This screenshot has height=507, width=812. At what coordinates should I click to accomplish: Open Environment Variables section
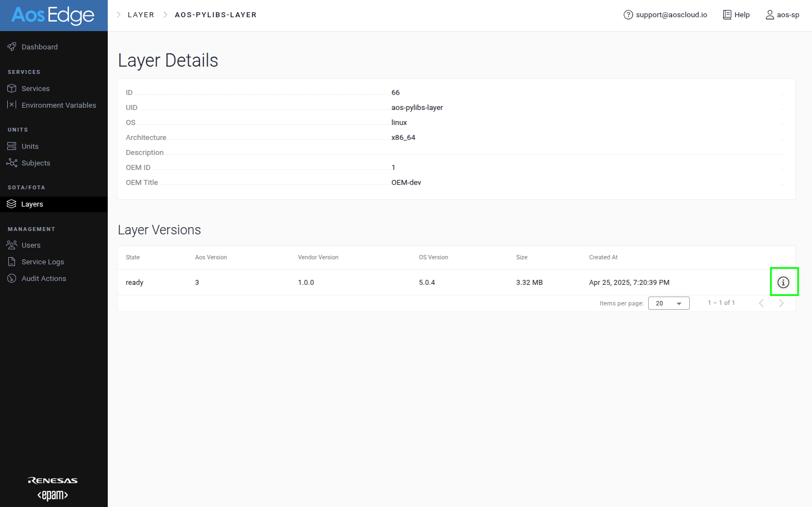12,105
